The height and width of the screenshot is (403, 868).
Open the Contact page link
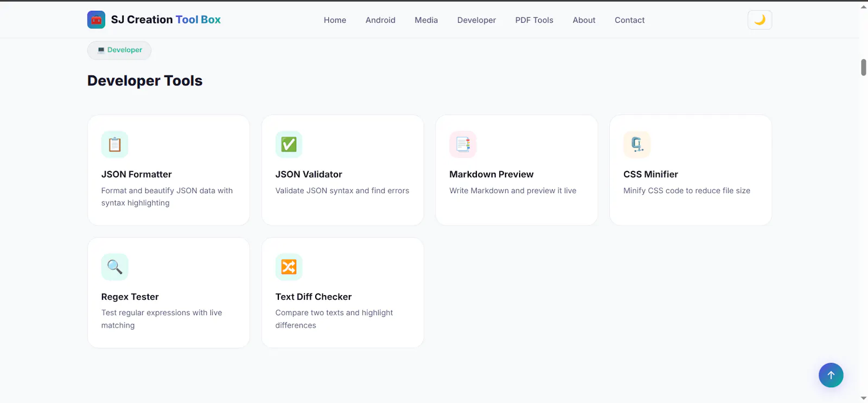click(629, 20)
